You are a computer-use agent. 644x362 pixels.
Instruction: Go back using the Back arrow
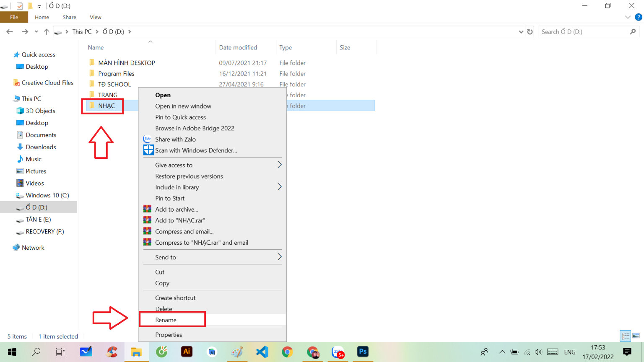point(10,32)
